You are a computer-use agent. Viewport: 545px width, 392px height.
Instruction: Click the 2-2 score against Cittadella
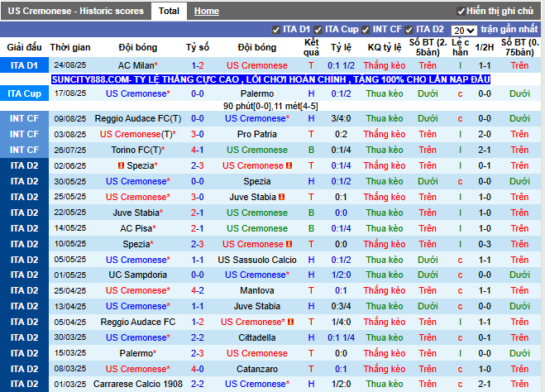point(198,337)
